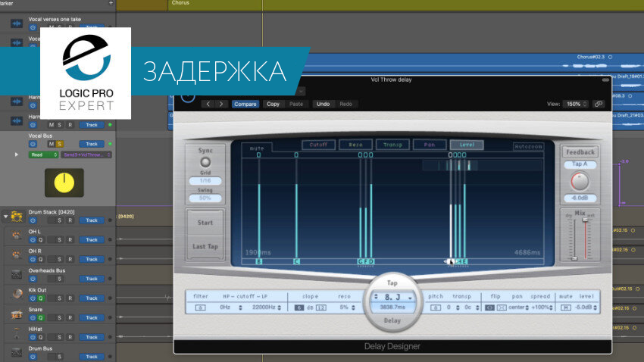Screen dimensions: 644x362
Task: Select tap C marker in Delay Designer
Action: [296, 261]
